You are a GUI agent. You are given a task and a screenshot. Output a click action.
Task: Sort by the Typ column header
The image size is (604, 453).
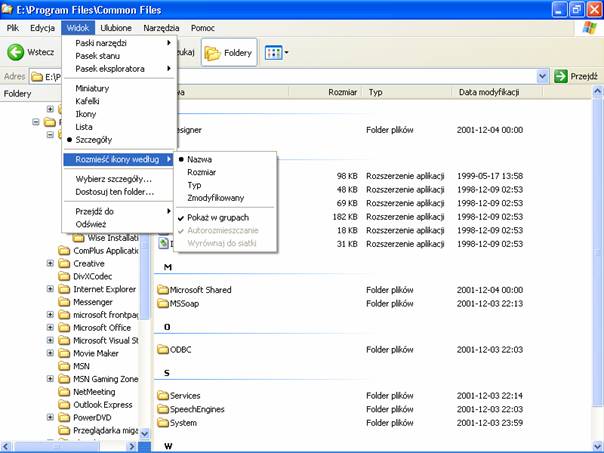pyautogui.click(x=407, y=92)
